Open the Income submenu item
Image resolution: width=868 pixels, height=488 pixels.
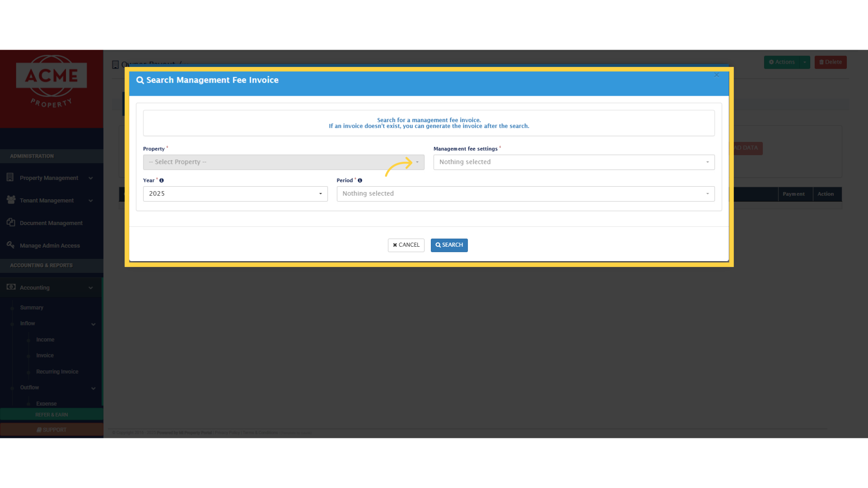(x=45, y=340)
